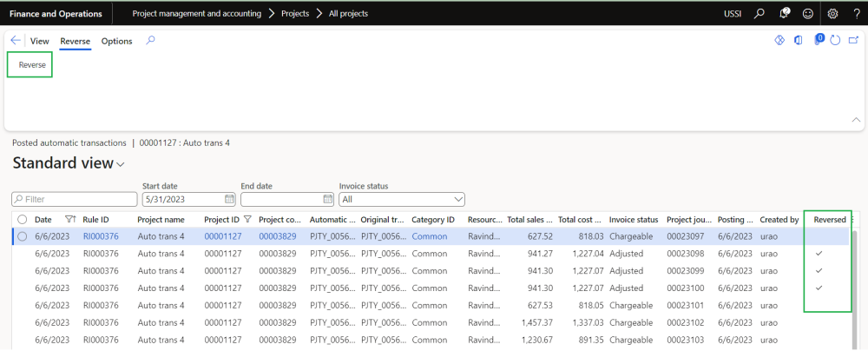Open the form in a new window
The height and width of the screenshot is (351, 868).
coord(853,41)
